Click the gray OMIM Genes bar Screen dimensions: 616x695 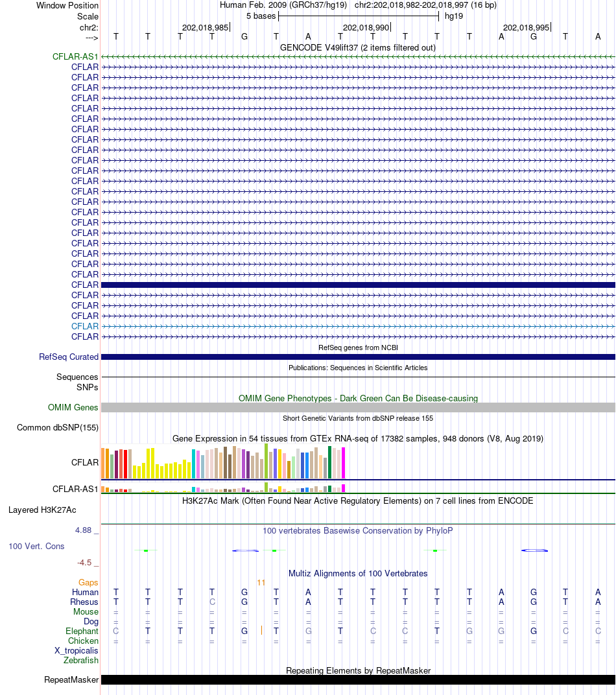tap(358, 407)
